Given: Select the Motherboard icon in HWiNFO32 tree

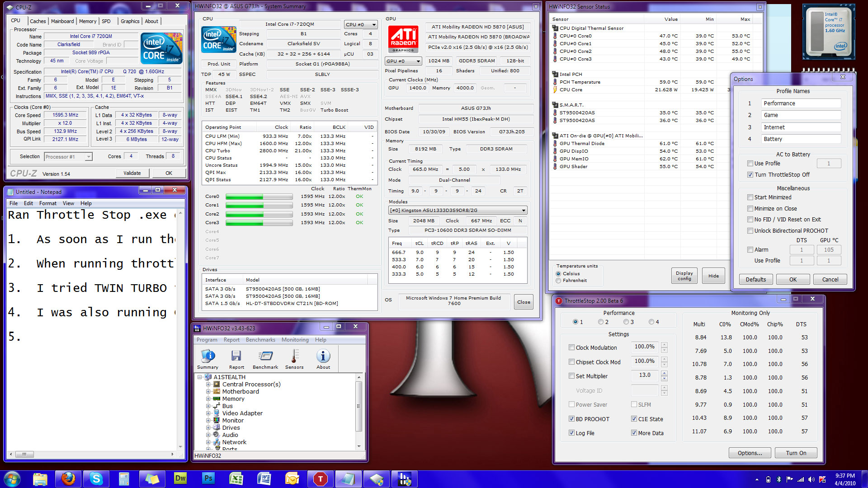Looking at the screenshot, I should 217,392.
